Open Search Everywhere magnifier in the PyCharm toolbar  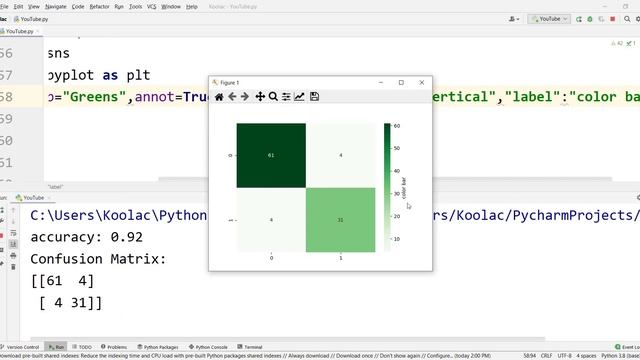point(627,19)
